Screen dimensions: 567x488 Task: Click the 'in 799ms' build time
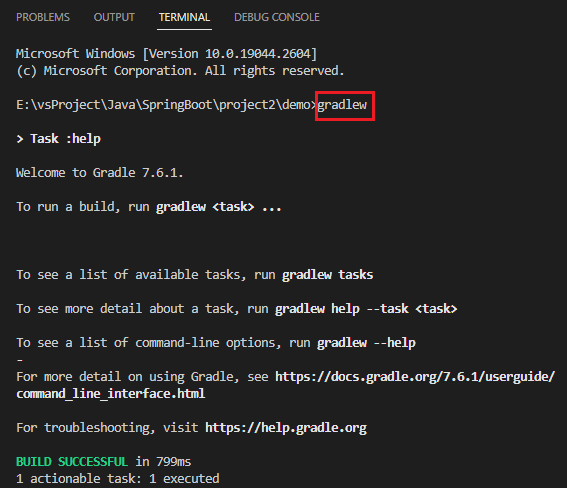pos(163,462)
